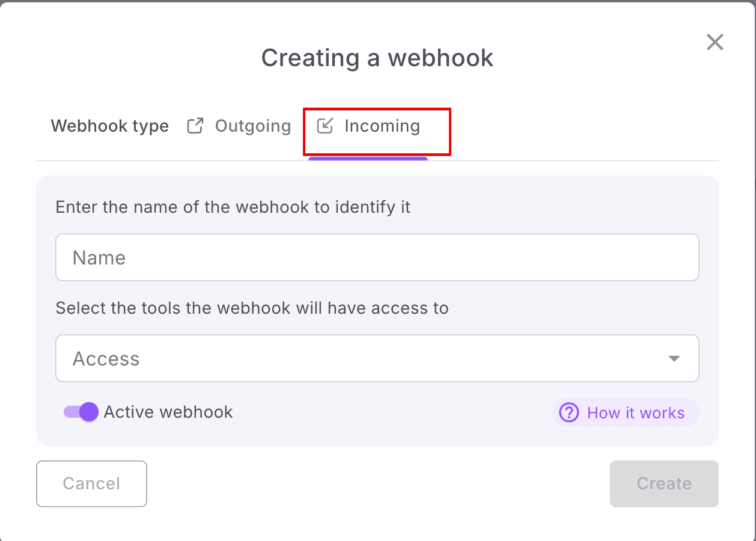Click the Access dropdown arrow
This screenshot has width=756, height=541.
pos(674,359)
